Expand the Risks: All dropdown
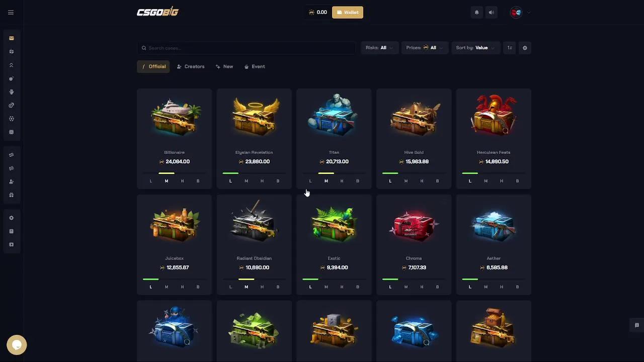Image resolution: width=644 pixels, height=362 pixels. [x=380, y=48]
